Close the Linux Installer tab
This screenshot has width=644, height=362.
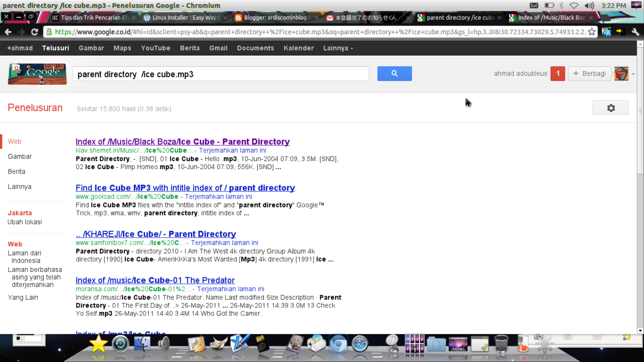(x=225, y=18)
